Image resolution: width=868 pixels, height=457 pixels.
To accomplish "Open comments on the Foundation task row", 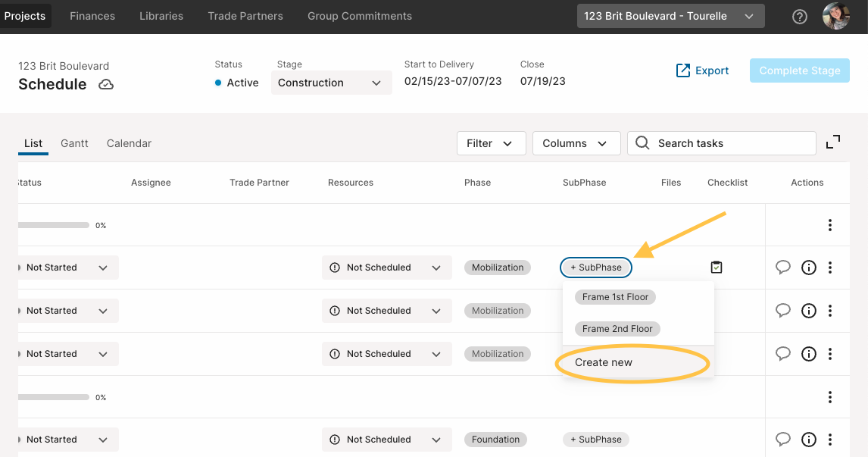I will [x=782, y=440].
